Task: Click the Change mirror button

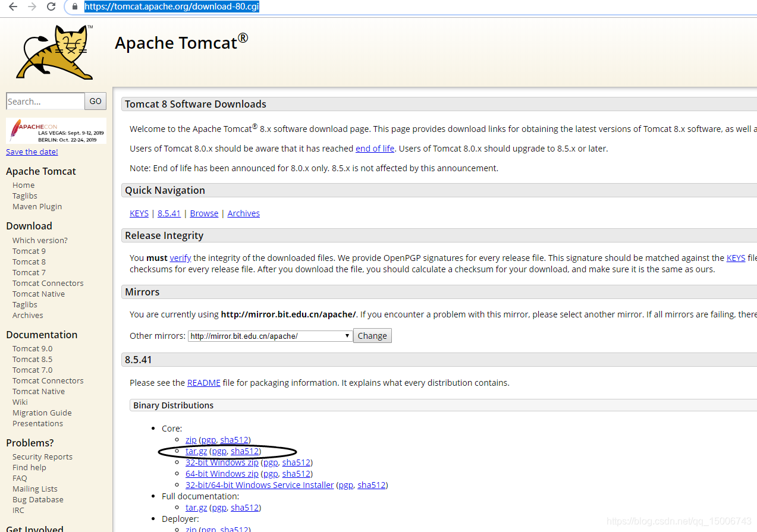Action: pos(372,336)
